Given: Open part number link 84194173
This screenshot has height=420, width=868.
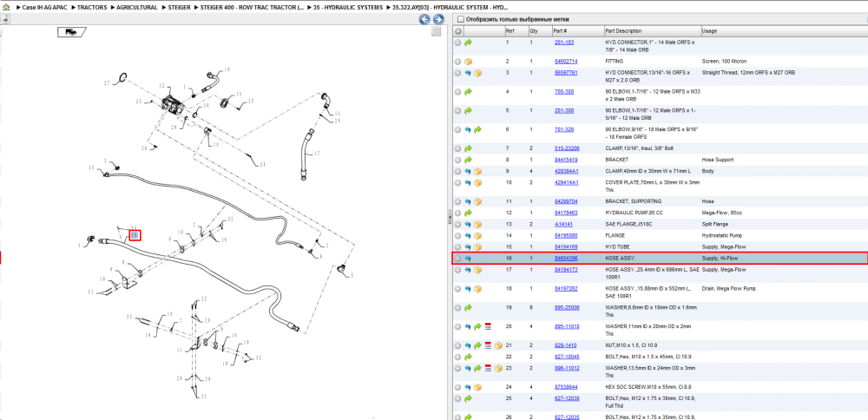Looking at the screenshot, I should (x=566, y=270).
